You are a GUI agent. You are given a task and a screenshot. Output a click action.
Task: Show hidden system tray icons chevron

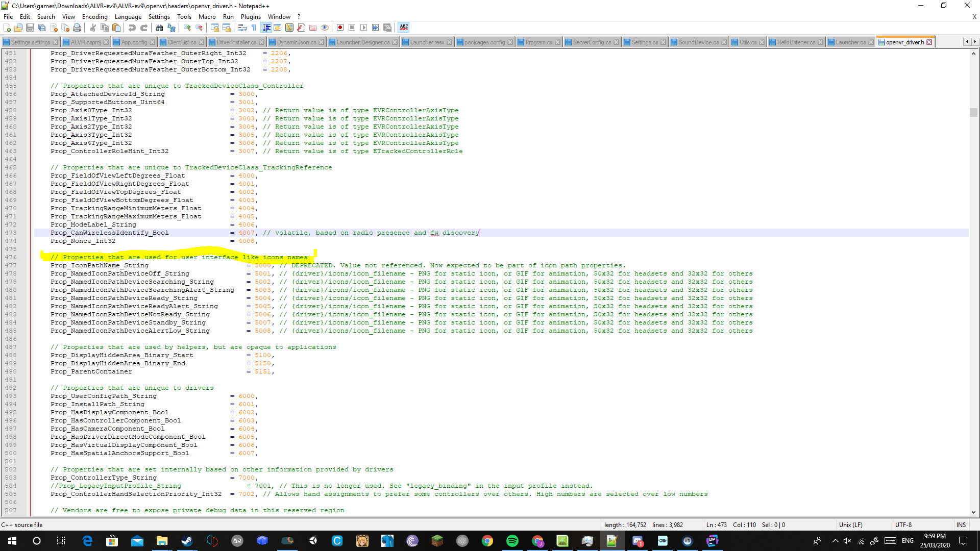coord(835,541)
